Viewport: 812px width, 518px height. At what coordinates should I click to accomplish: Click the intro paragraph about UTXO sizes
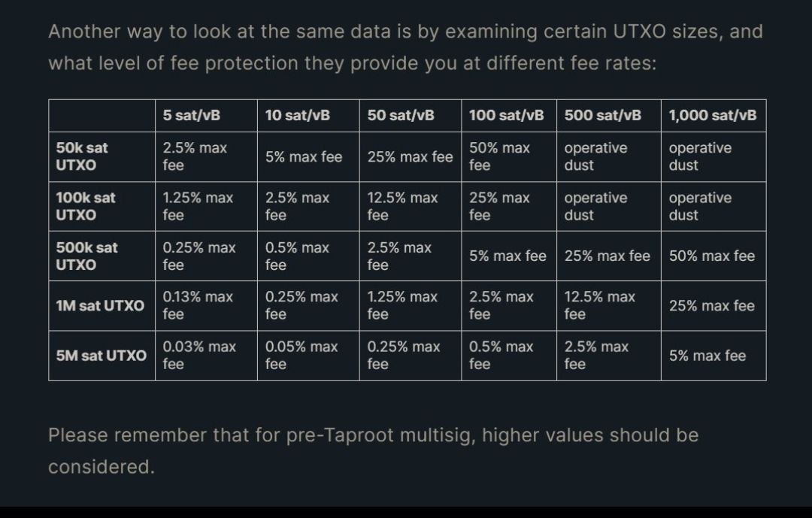tap(405, 47)
